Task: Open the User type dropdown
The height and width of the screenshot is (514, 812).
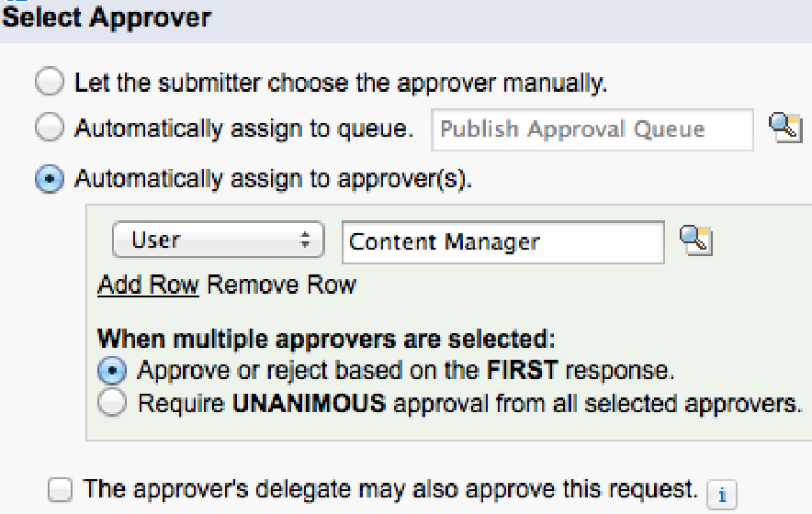Action: [x=218, y=241]
